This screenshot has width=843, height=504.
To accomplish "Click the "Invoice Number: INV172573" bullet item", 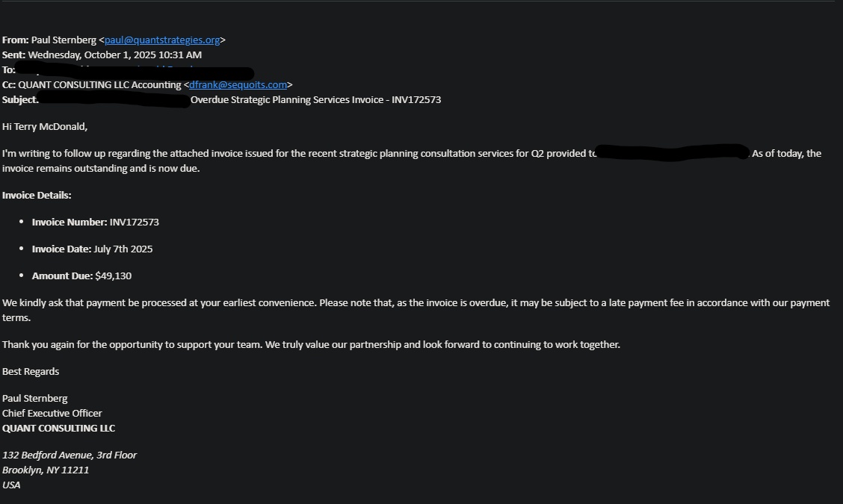I will [x=96, y=223].
